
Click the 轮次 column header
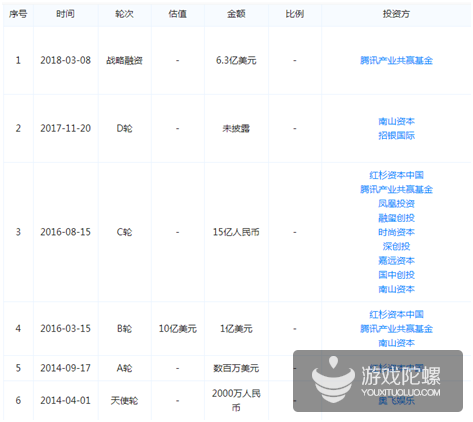point(124,14)
